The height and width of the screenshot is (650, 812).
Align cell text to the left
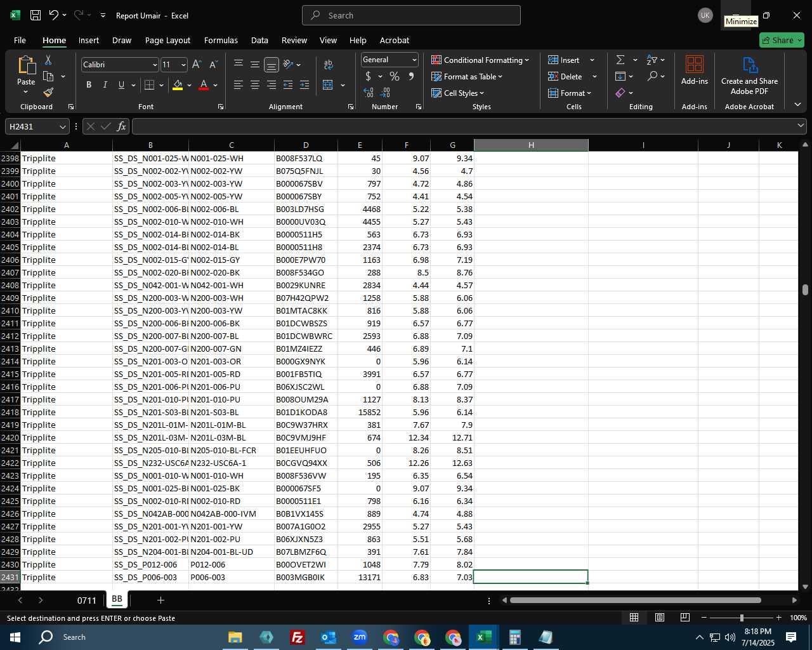pyautogui.click(x=239, y=84)
